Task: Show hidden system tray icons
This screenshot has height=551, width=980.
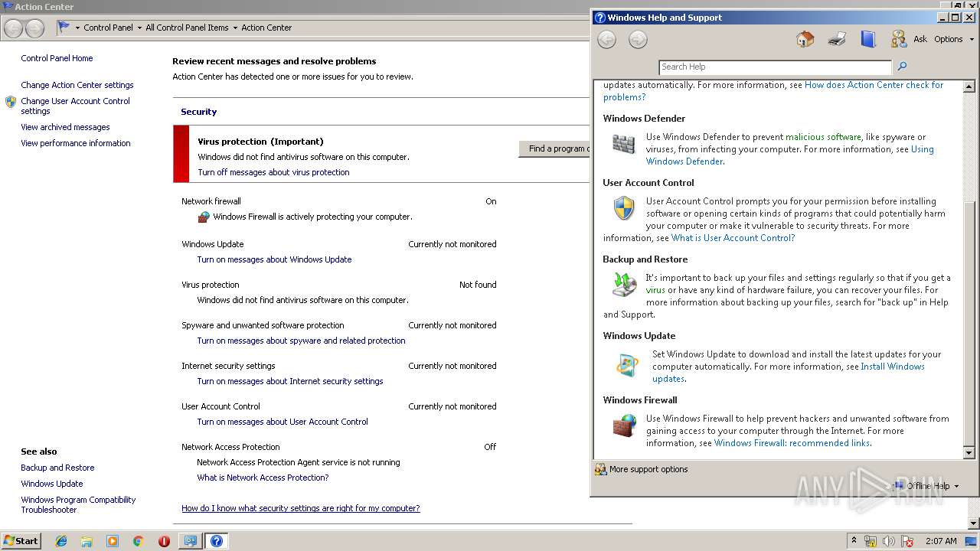Action: coord(854,541)
